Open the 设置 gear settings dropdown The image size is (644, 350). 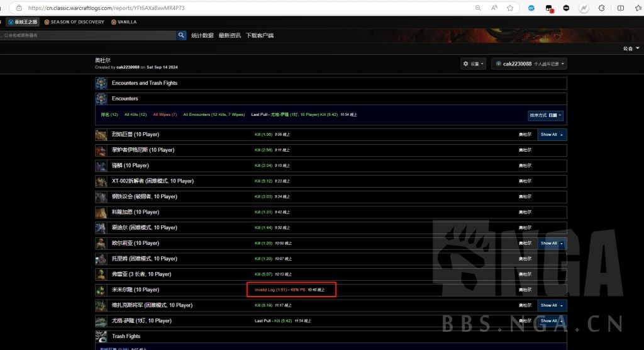click(x=473, y=64)
